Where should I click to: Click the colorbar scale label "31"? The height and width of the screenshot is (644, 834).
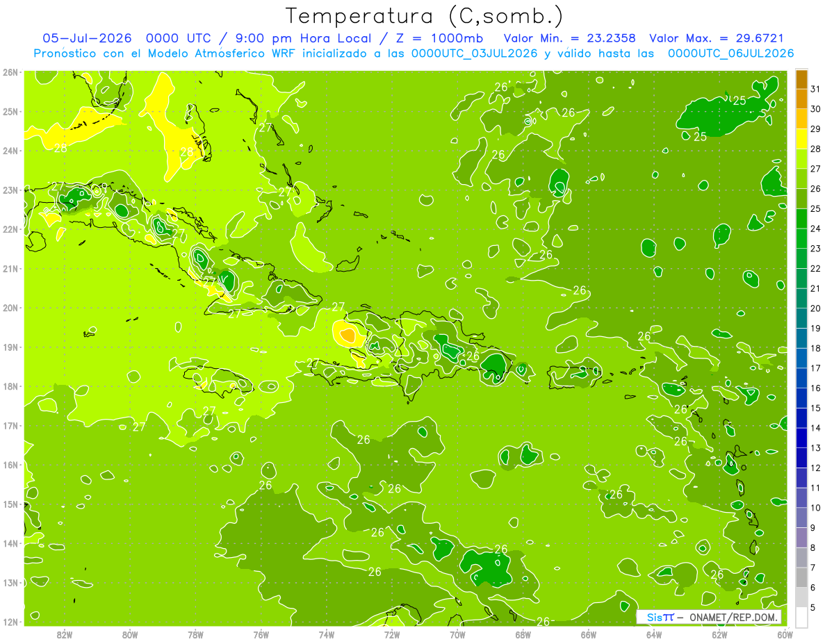coord(815,89)
